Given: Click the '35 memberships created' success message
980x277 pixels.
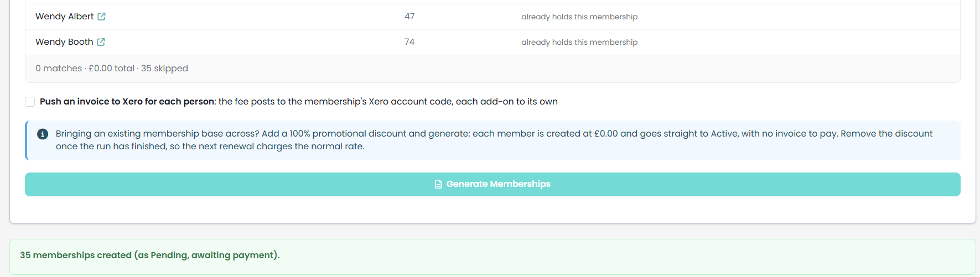Looking at the screenshot, I should (x=150, y=255).
